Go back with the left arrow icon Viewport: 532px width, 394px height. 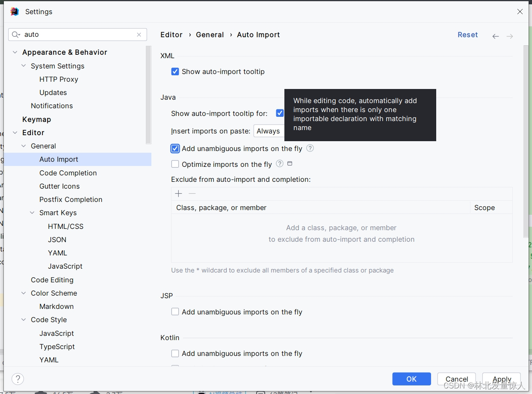[x=495, y=36]
